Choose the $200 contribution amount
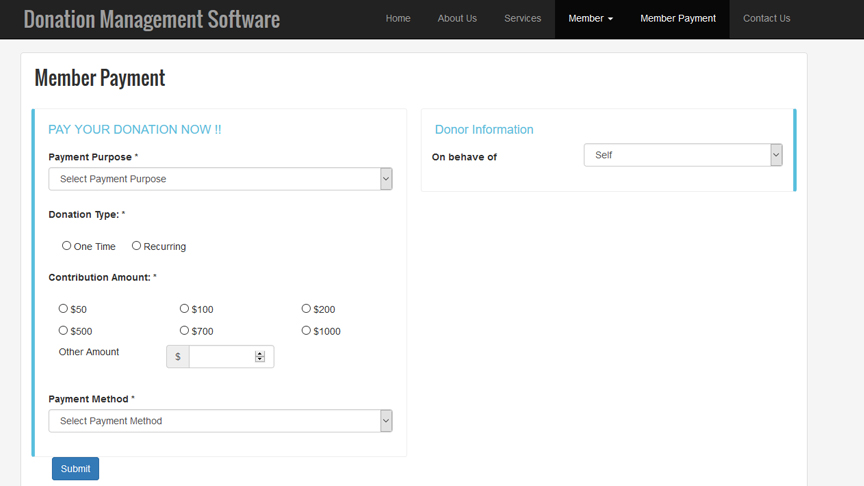This screenshot has height=486, width=864. click(x=307, y=309)
